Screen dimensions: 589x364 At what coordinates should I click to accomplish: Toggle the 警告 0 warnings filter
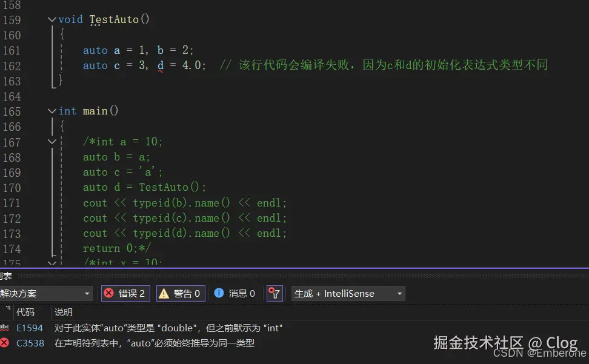179,293
